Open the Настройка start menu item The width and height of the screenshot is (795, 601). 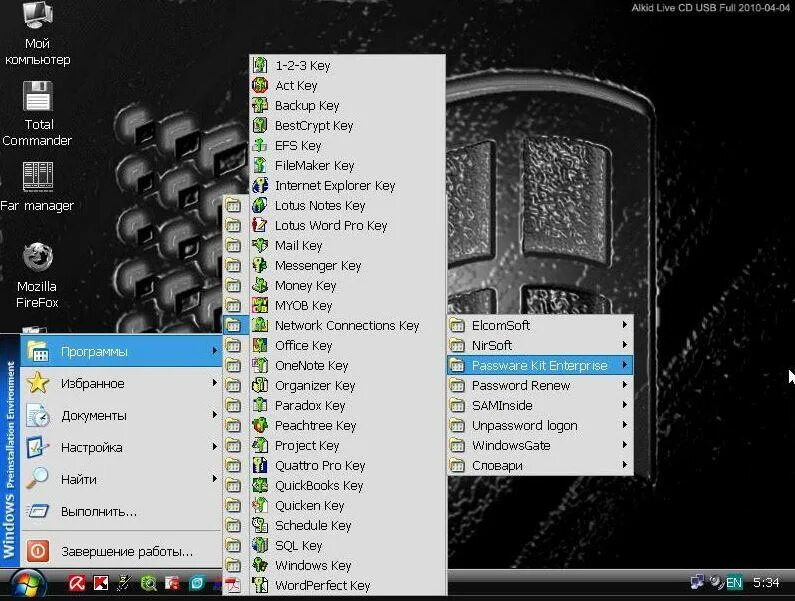pyautogui.click(x=121, y=447)
